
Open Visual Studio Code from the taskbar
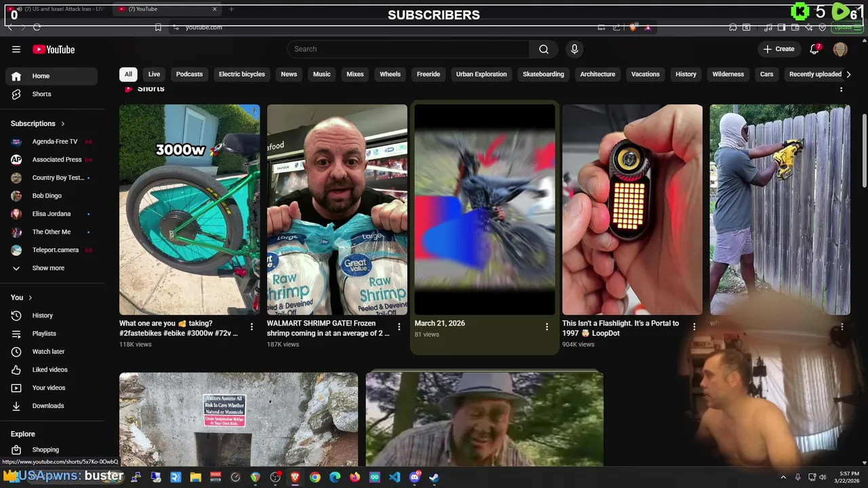[x=395, y=477]
